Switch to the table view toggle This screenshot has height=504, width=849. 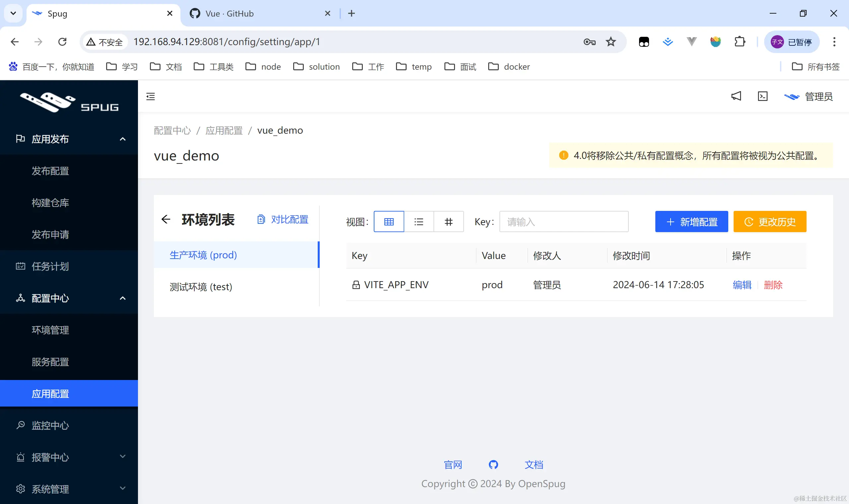389,222
